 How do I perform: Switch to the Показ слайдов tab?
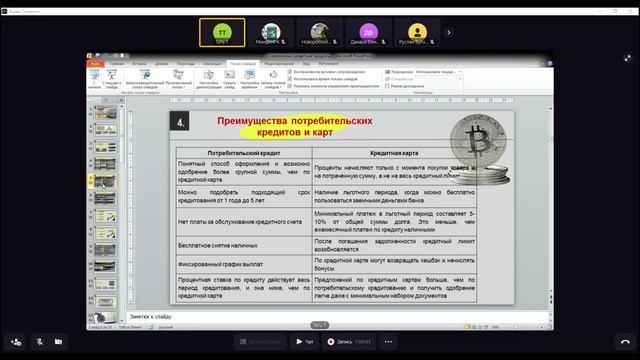[243, 64]
